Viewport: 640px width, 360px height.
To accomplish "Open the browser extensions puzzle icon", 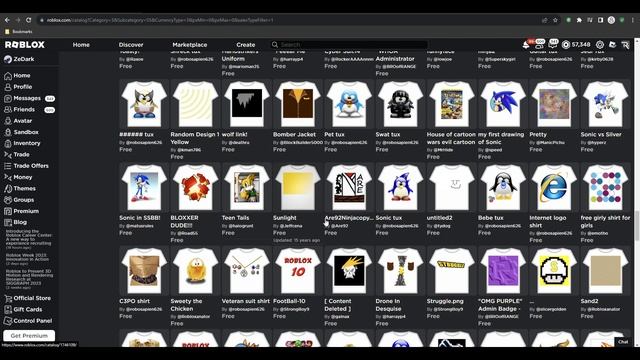I will tap(579, 20).
